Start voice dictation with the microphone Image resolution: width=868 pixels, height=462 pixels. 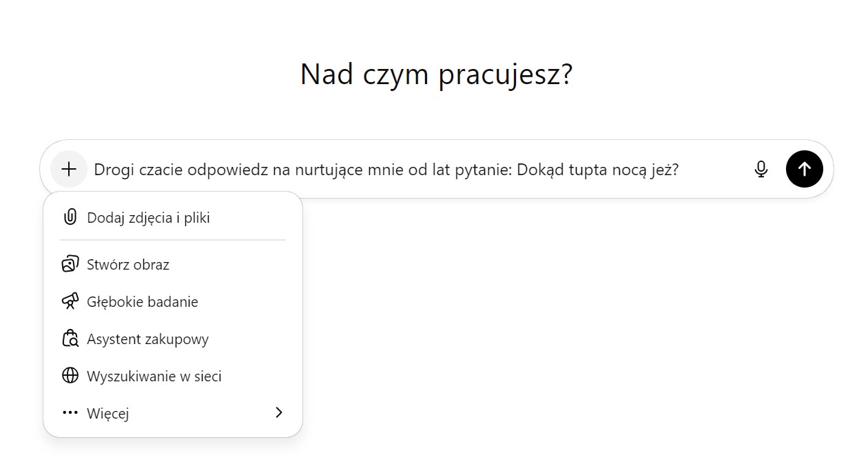pyautogui.click(x=761, y=169)
